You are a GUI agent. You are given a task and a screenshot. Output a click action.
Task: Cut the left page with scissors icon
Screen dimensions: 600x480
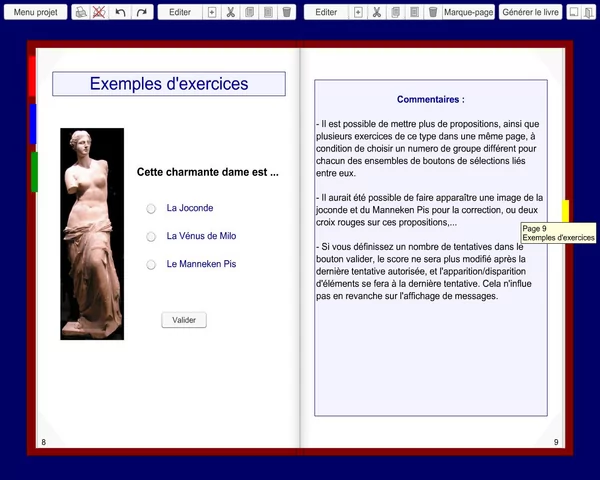point(231,12)
